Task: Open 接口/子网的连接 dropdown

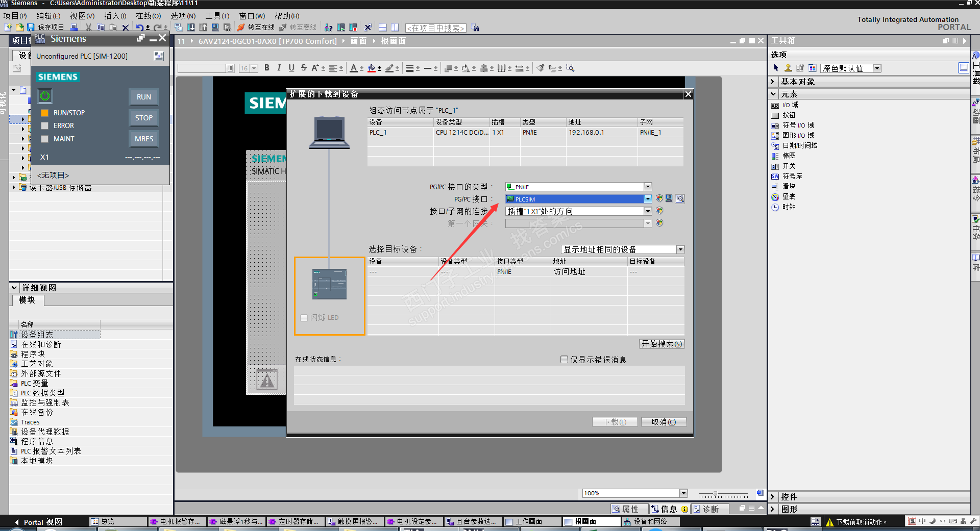Action: point(648,211)
